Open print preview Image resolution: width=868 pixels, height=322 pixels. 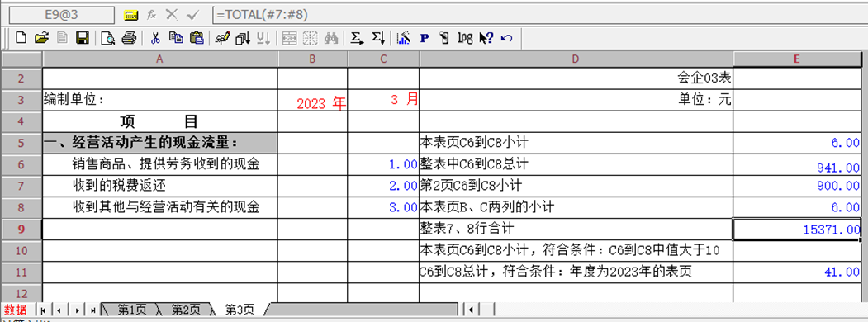tap(108, 38)
